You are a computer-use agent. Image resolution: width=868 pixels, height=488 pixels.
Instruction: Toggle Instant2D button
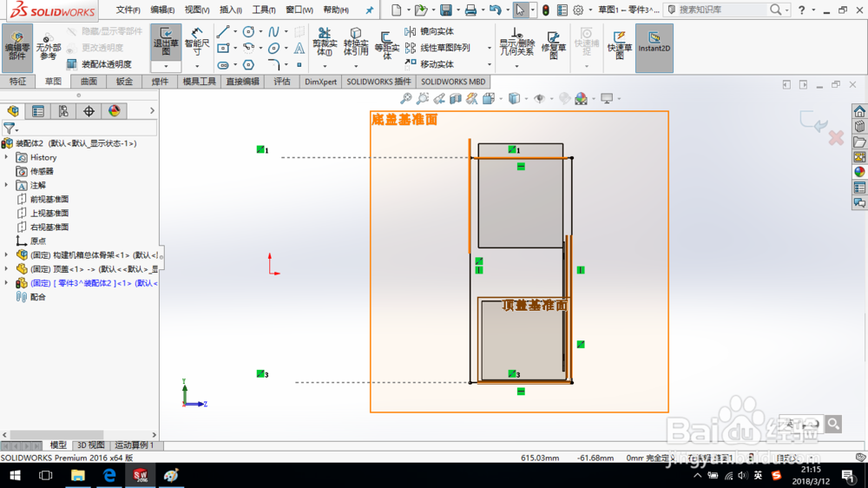click(654, 48)
